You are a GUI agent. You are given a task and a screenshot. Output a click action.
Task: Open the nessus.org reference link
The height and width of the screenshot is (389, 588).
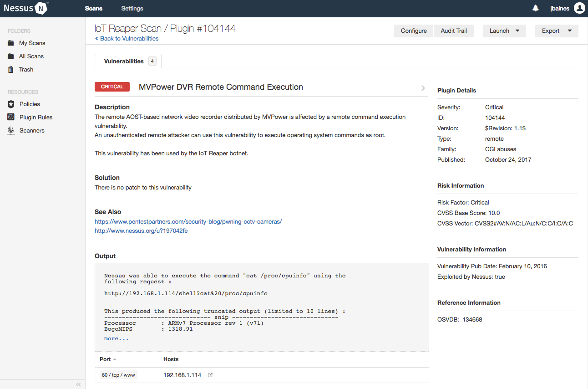pos(141,230)
